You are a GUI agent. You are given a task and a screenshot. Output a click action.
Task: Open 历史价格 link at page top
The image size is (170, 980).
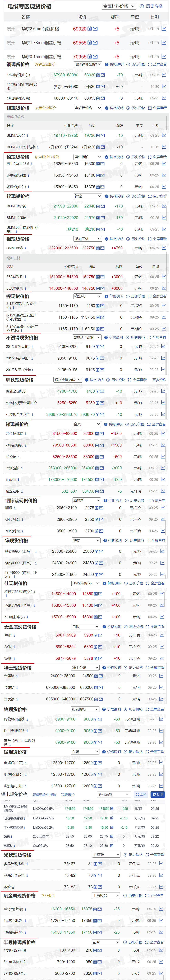154,6
